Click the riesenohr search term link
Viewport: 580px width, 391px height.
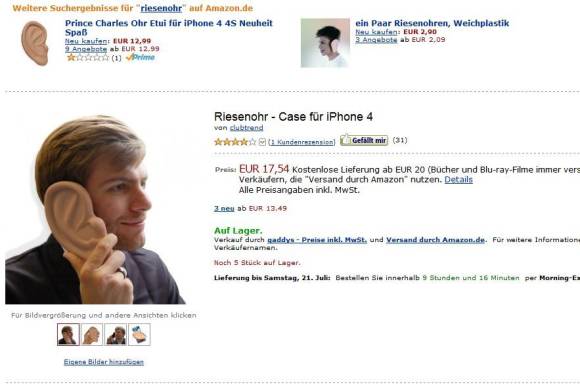[161, 8]
